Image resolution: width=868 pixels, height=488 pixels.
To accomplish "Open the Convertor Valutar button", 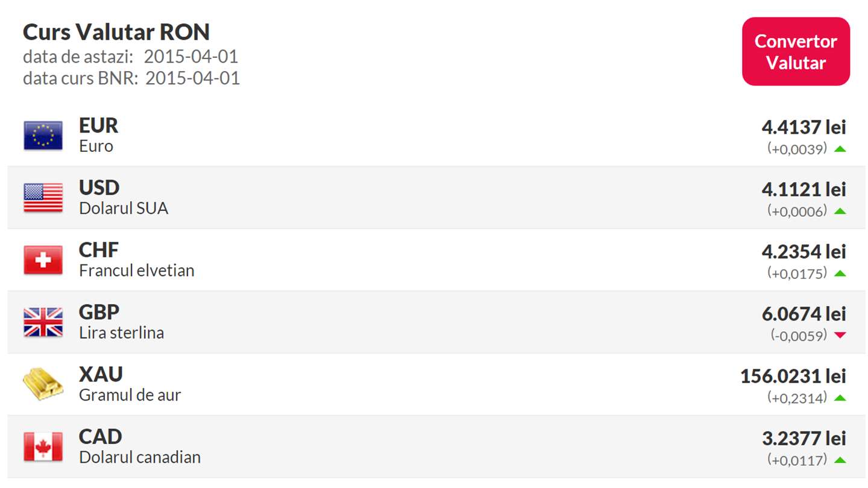I will click(796, 52).
